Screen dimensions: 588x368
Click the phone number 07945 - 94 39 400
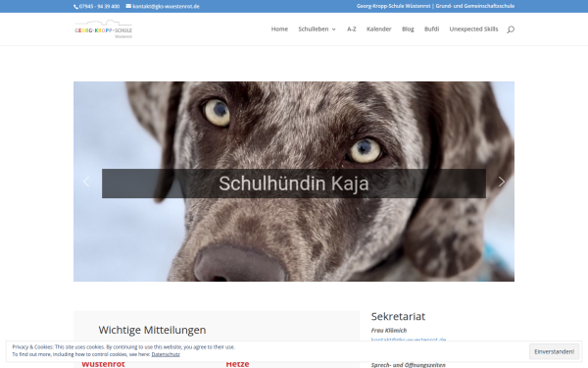click(x=99, y=7)
